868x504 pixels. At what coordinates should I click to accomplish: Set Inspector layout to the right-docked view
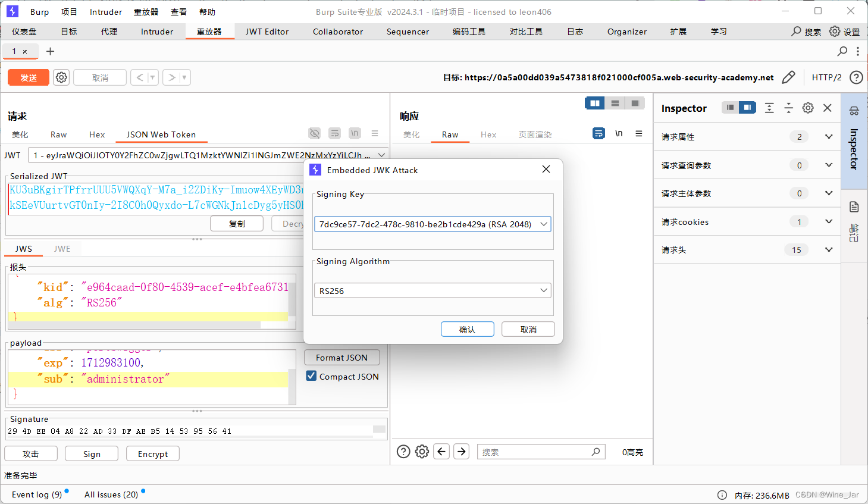click(x=747, y=107)
